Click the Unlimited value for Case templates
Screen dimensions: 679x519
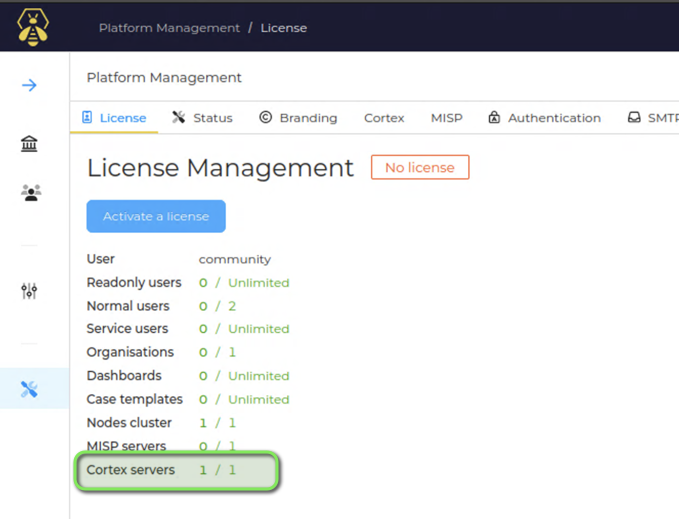[x=259, y=399]
